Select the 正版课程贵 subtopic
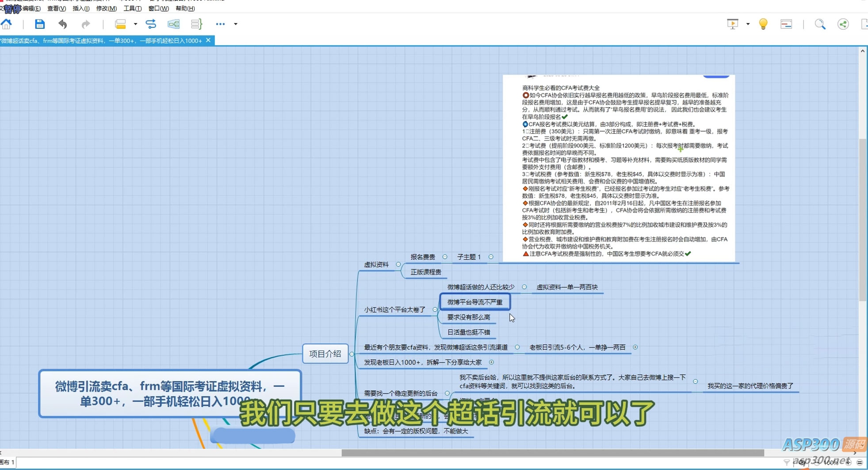868x470 pixels. (x=426, y=272)
